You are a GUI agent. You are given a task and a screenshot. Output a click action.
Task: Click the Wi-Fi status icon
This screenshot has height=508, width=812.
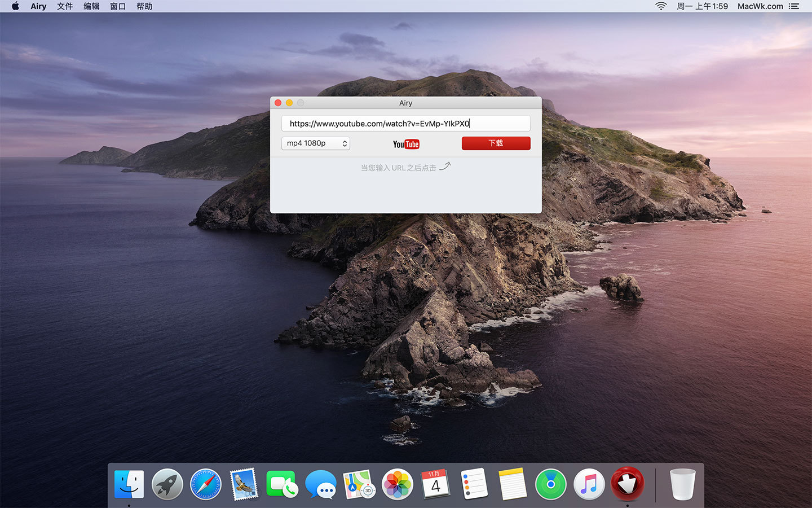point(661,6)
